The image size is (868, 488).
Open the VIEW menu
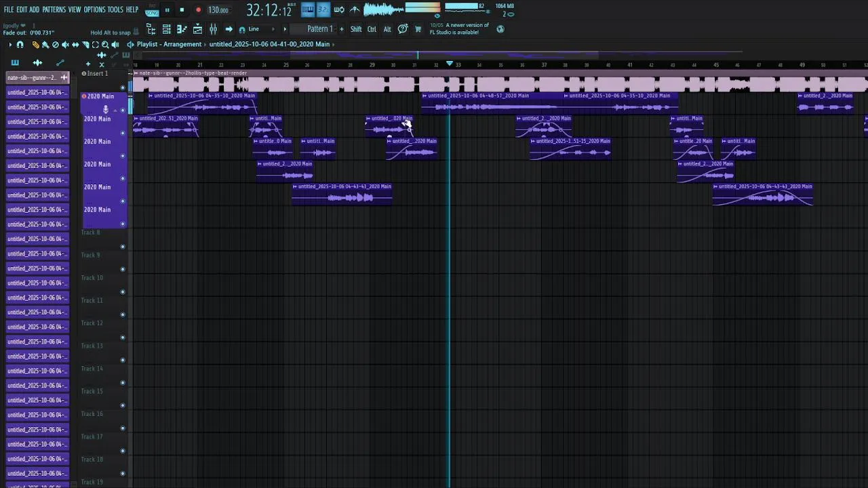(x=75, y=10)
